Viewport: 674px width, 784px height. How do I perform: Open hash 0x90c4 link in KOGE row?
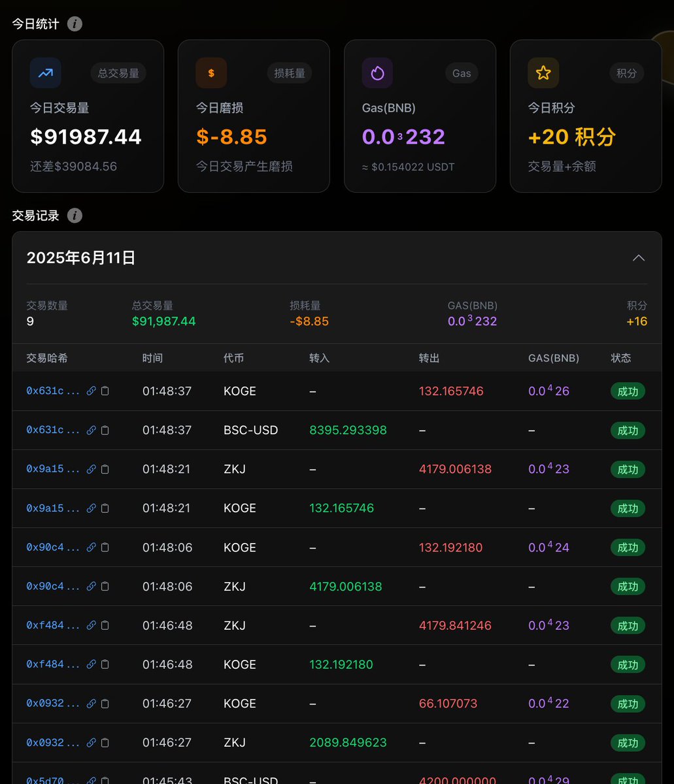point(53,547)
